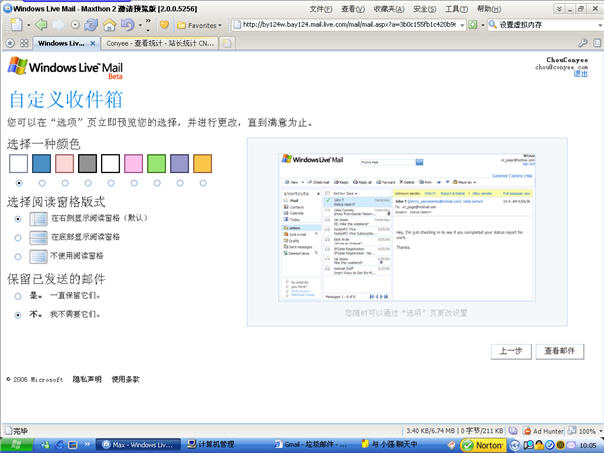Open 隐私声明 link

(x=87, y=379)
